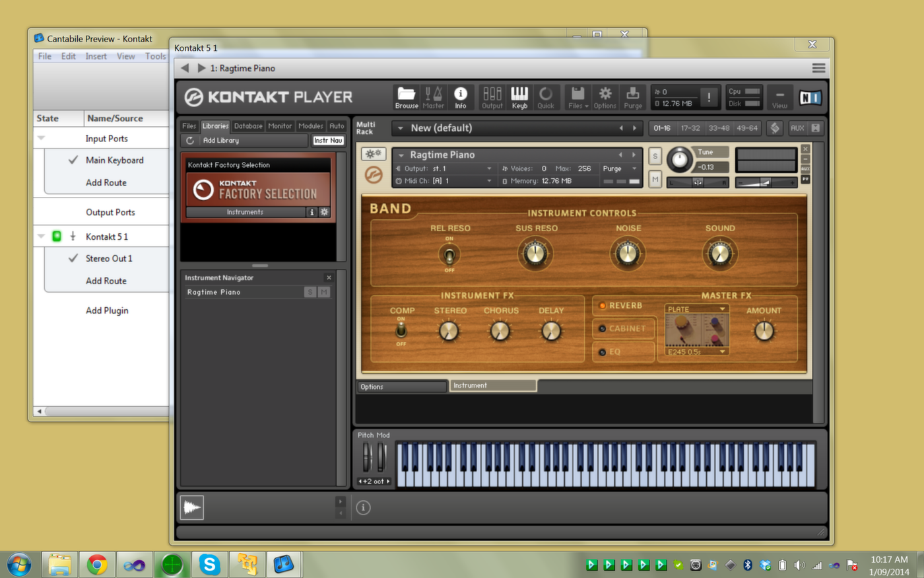The height and width of the screenshot is (578, 924).
Task: Open the View menu in Cantabile
Action: tap(126, 56)
